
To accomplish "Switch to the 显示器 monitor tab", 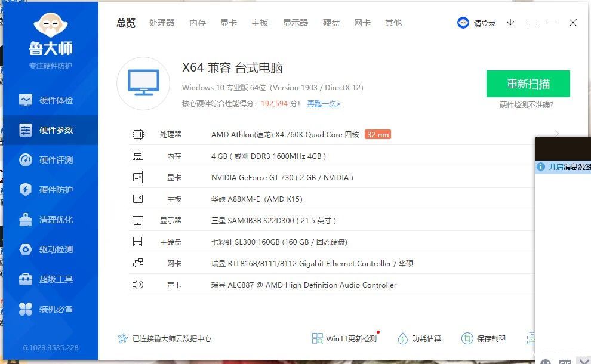I will point(295,23).
